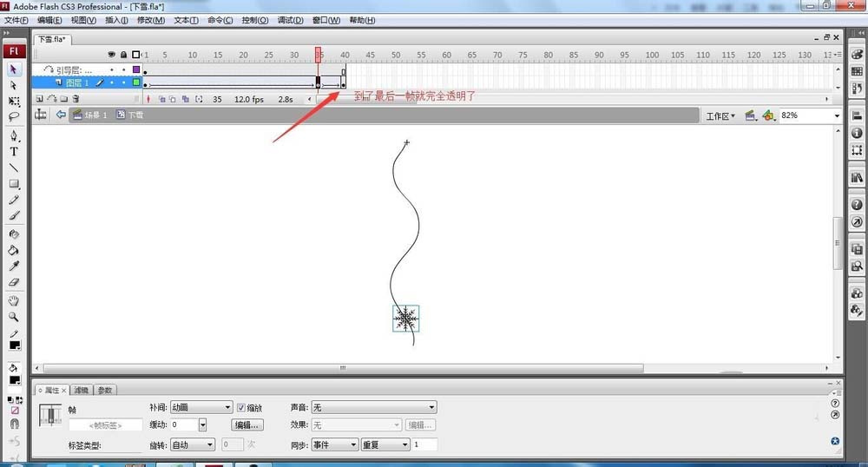Click the 编辑... easing edit button
Image resolution: width=868 pixels, height=467 pixels.
[247, 425]
